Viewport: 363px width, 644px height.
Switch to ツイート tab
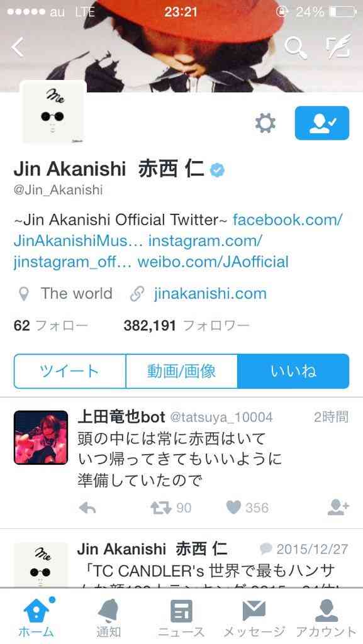coord(70,371)
